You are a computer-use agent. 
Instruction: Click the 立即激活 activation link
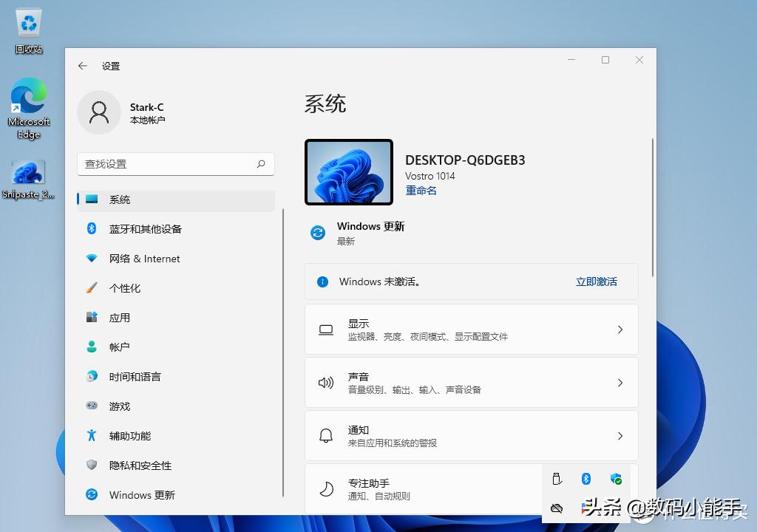click(596, 282)
